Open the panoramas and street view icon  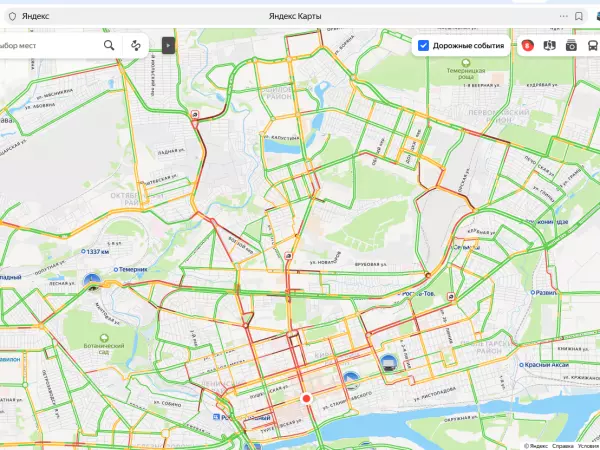click(549, 46)
